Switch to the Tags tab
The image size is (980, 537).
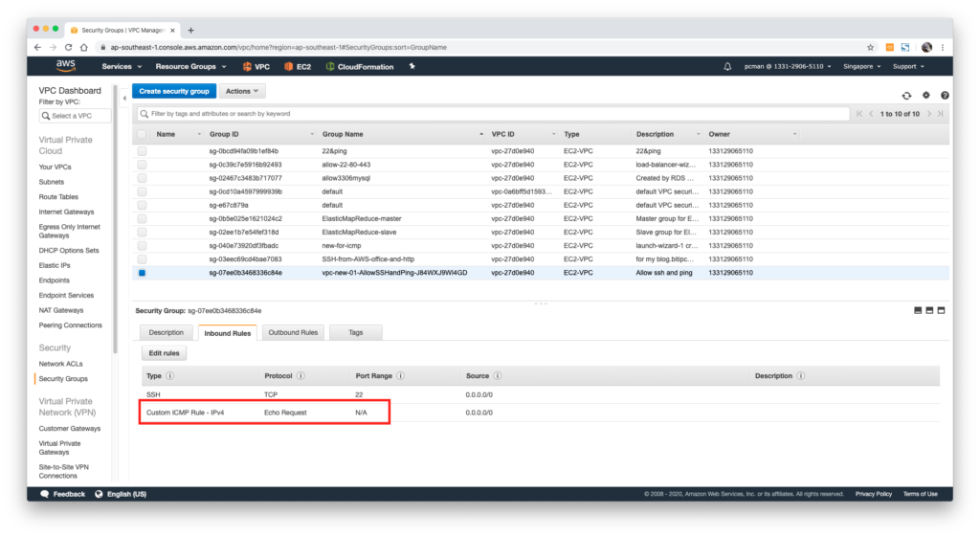click(355, 332)
